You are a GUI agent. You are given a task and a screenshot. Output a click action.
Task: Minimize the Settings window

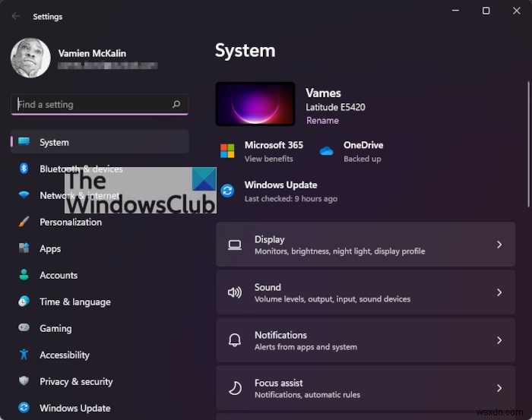[x=455, y=11]
